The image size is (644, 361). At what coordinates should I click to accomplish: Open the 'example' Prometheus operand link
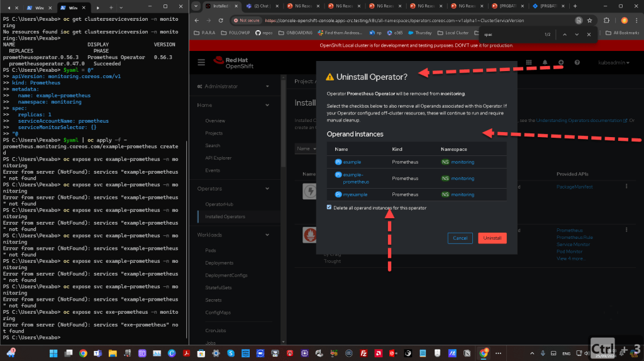pos(352,162)
